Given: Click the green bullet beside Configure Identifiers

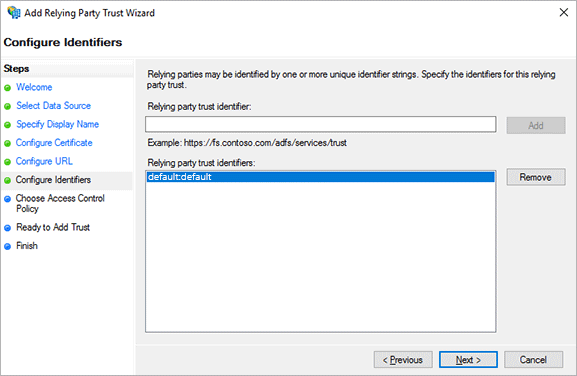Looking at the screenshot, I should pos(7,180).
